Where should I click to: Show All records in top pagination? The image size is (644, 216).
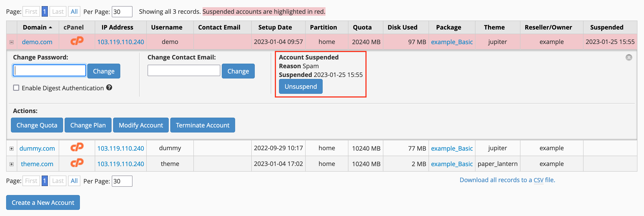[74, 12]
